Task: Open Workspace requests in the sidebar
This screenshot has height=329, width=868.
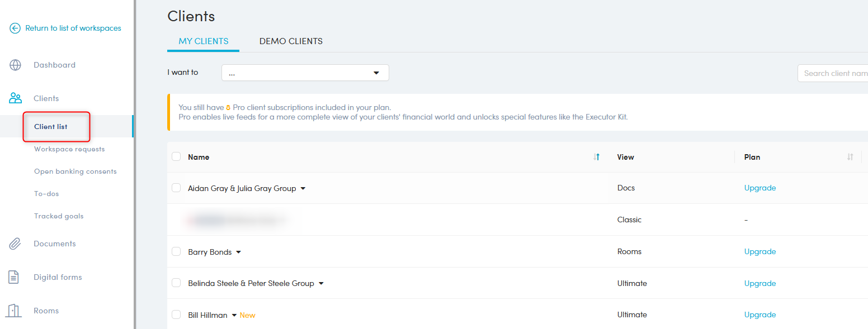Action: click(69, 149)
